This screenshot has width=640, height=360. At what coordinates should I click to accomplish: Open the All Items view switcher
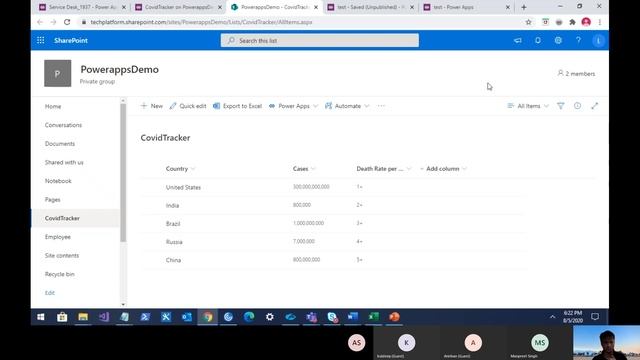pyautogui.click(x=528, y=106)
